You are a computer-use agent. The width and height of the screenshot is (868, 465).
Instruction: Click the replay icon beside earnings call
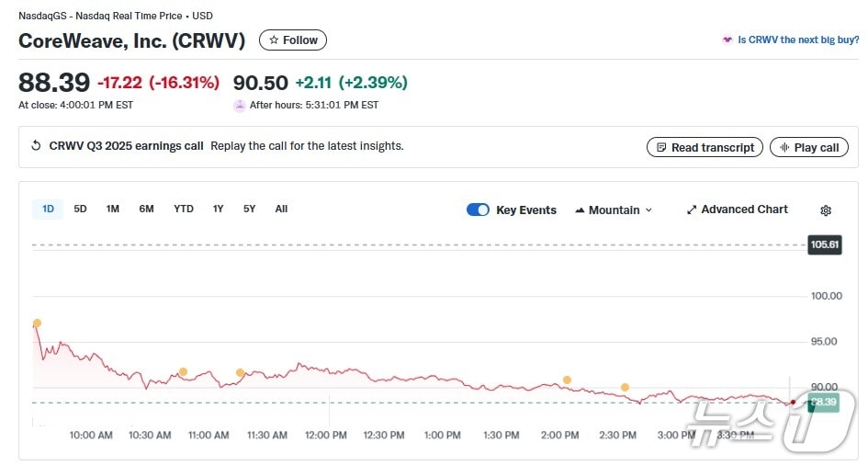pos(36,146)
